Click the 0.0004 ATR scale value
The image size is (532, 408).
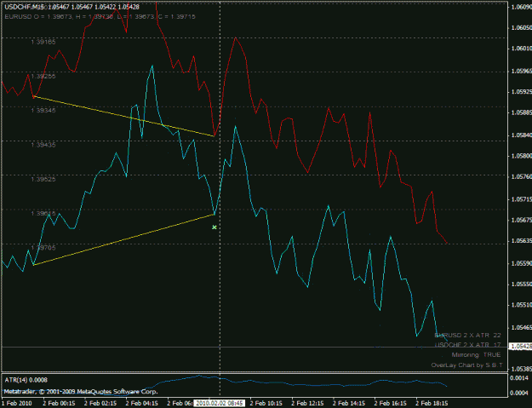(519, 393)
